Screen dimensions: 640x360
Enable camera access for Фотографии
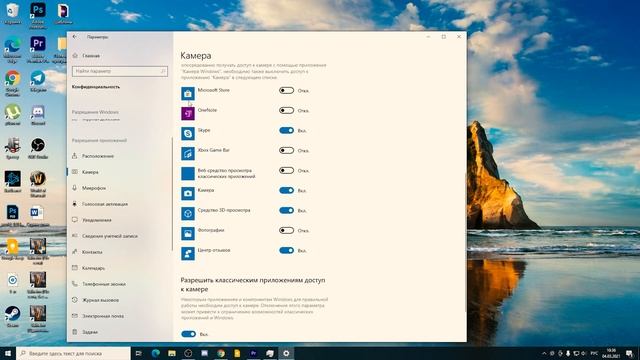[286, 230]
